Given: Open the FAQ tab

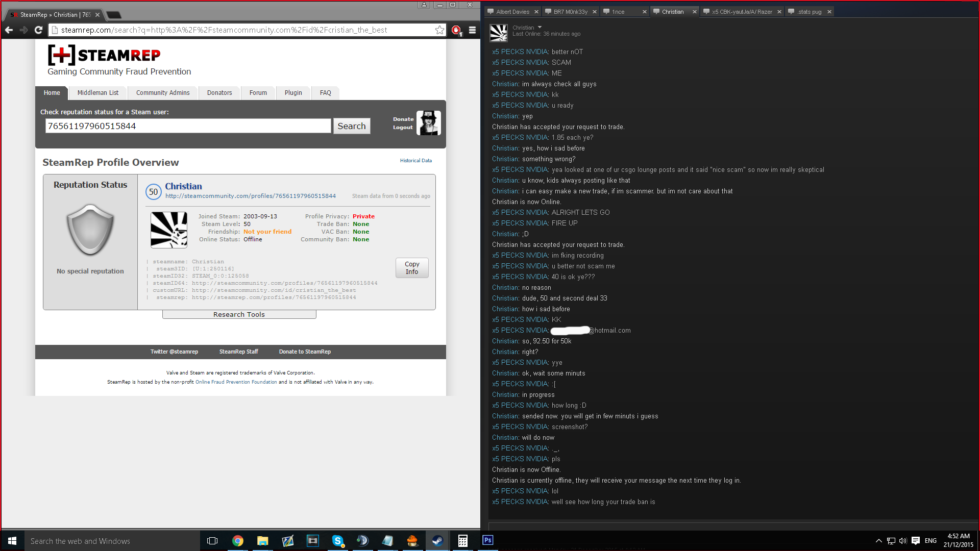Looking at the screenshot, I should coord(326,93).
